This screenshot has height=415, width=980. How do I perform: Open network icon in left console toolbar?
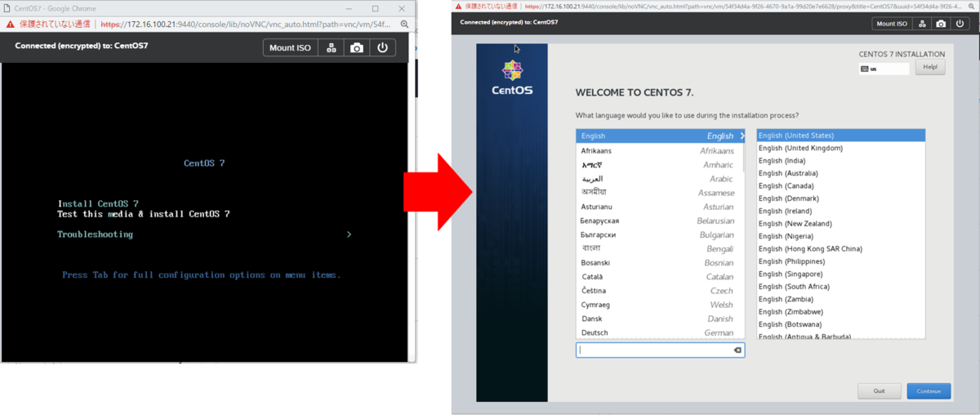click(332, 47)
